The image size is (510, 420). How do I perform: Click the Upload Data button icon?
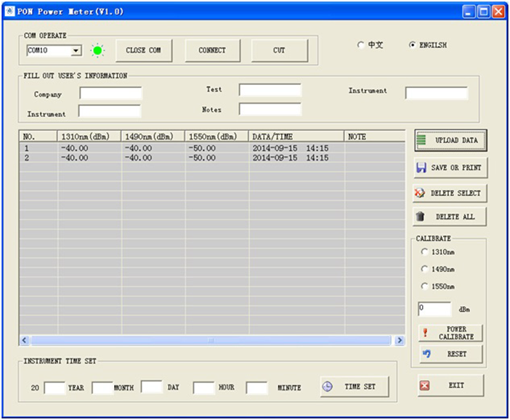[x=421, y=140]
